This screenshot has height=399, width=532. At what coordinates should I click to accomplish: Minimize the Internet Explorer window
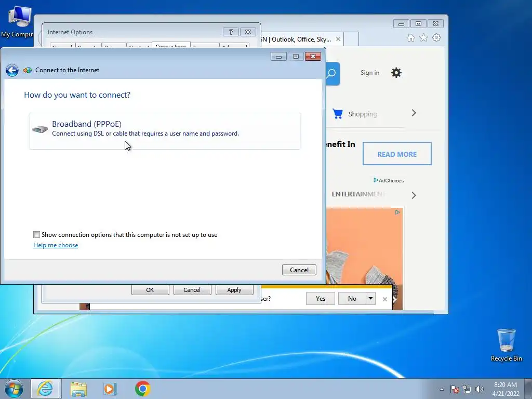[x=401, y=24]
